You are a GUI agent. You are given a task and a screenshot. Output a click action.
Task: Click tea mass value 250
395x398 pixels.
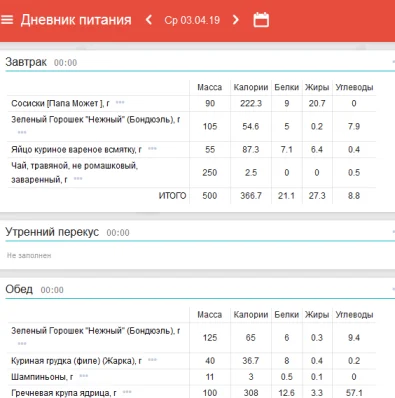[210, 173]
